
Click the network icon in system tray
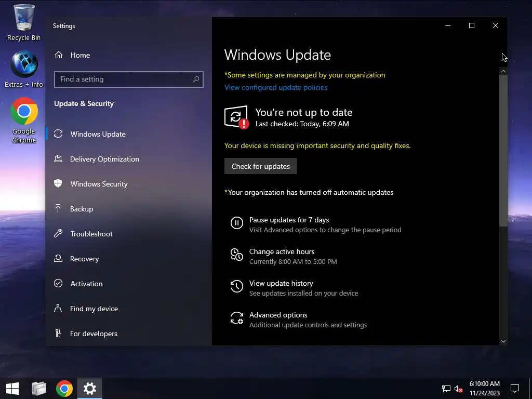(446, 389)
